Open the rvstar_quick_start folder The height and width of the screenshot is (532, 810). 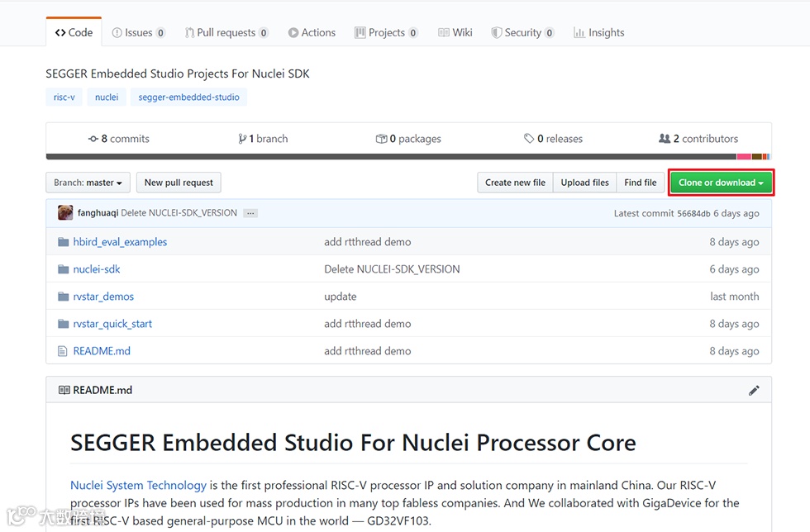tap(112, 324)
